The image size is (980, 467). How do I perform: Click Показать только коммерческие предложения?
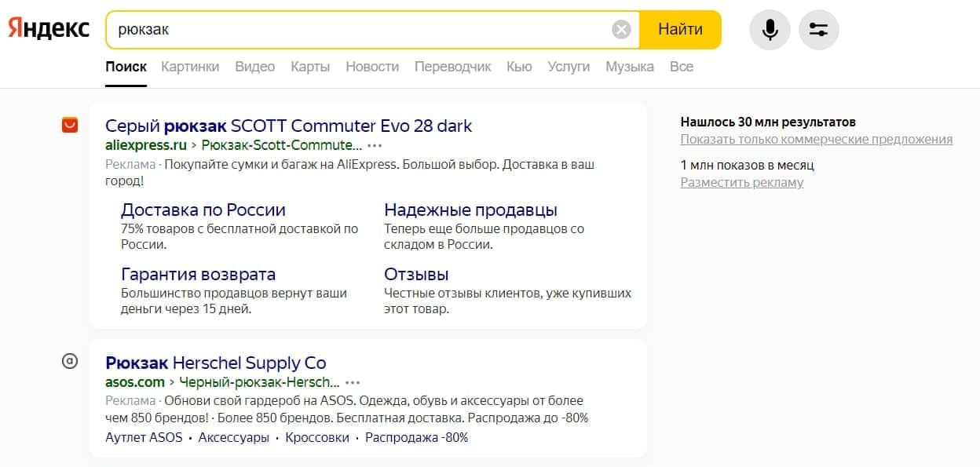click(817, 139)
